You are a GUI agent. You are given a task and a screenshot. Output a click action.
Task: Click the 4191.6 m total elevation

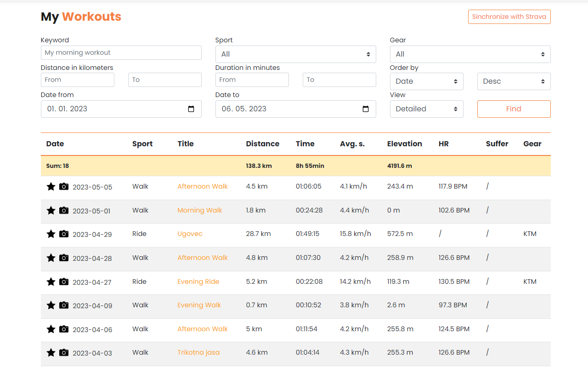[400, 166]
